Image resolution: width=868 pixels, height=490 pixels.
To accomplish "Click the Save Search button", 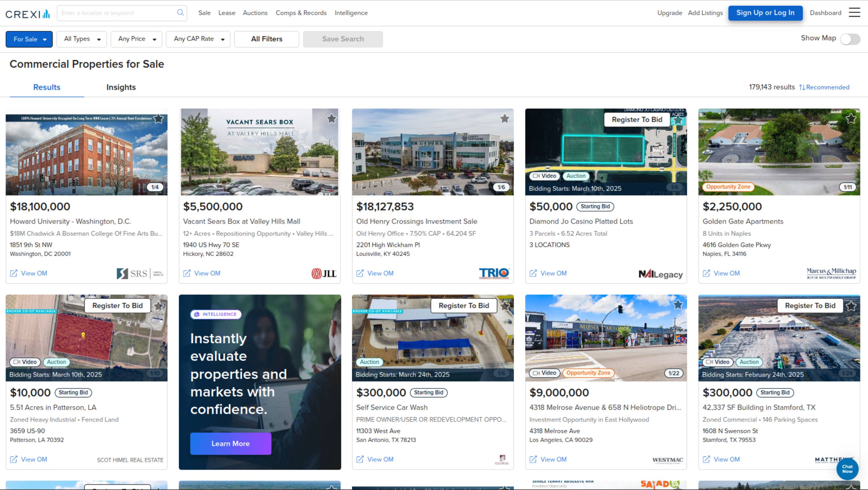I will coord(343,39).
